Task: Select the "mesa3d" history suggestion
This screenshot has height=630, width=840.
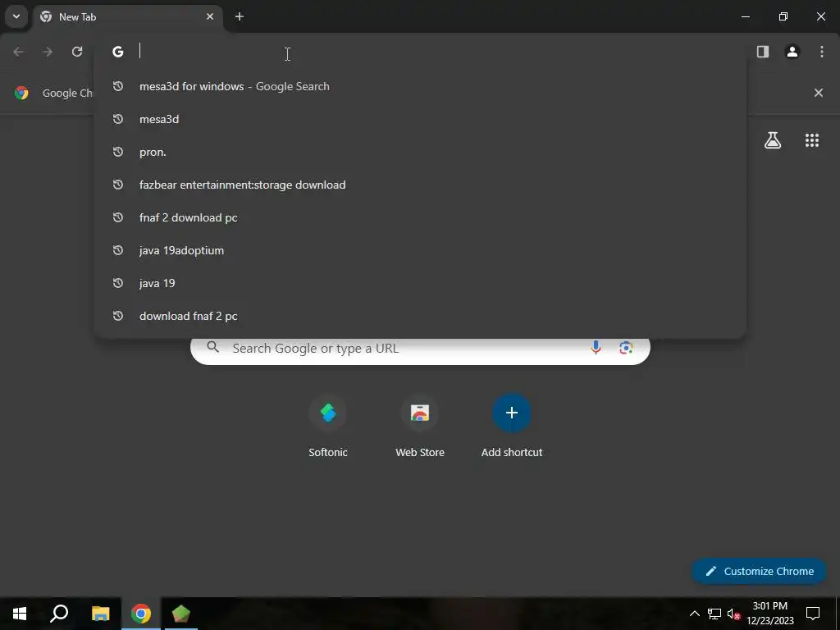Action: (420, 119)
